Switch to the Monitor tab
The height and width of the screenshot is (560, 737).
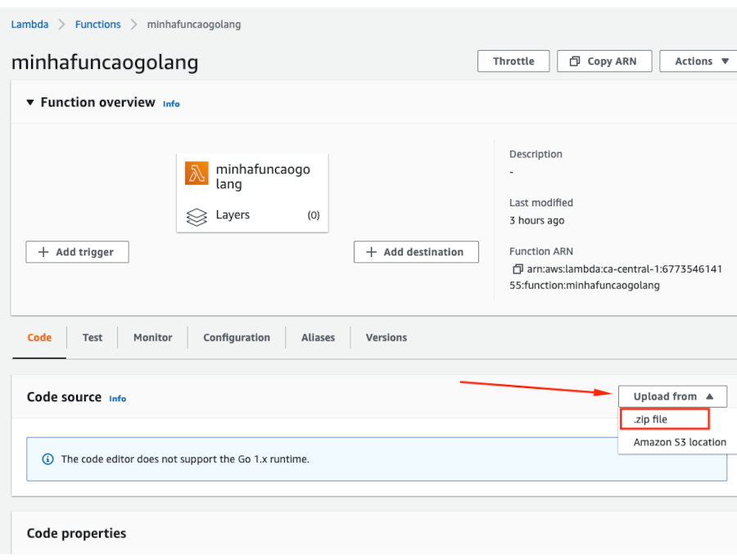(152, 337)
